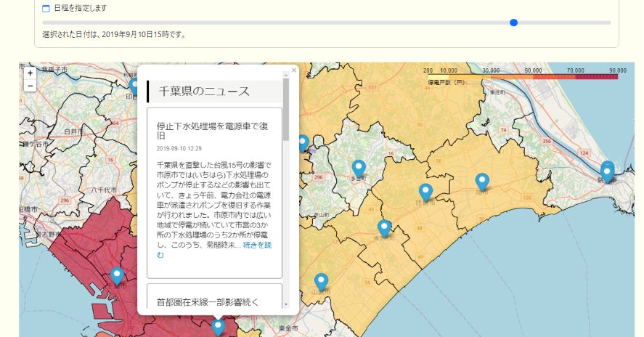Viewport: 644px width, 337px height.
Task: Click the dark red end of the legend bar
Action: coord(608,76)
